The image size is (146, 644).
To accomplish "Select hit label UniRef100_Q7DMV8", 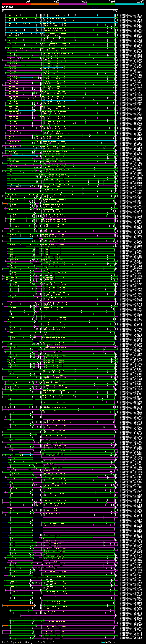I will click(131, 50).
